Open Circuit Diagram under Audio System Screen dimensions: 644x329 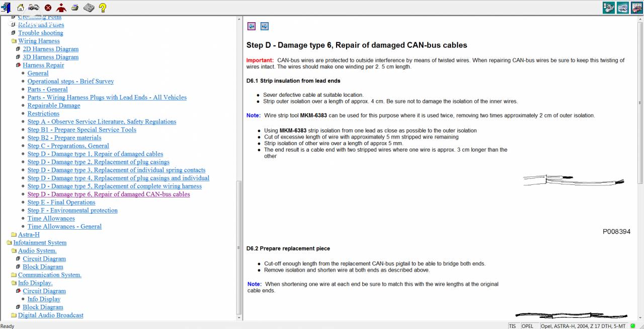[44, 258]
